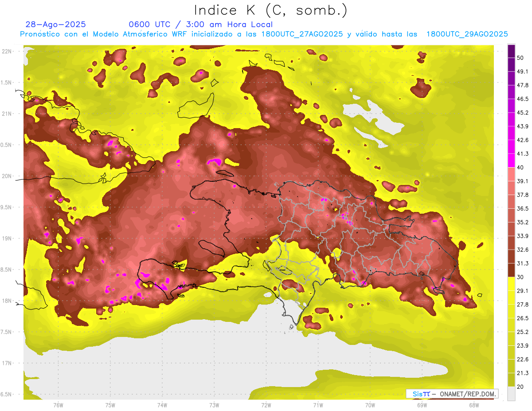Screen dimensions: 532x411
Task: Click the legend value "47.8"
Action: pos(523,85)
